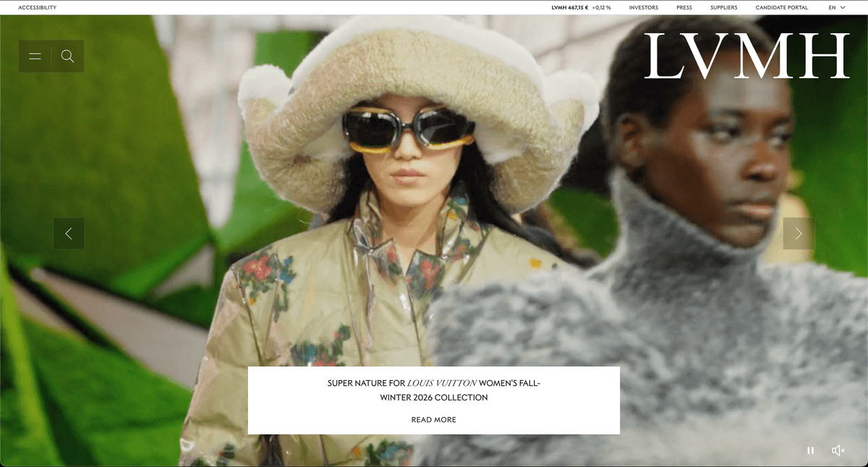This screenshot has width=868, height=467.
Task: Click the Super Nature Louis Vuitton headline
Action: pos(433,391)
